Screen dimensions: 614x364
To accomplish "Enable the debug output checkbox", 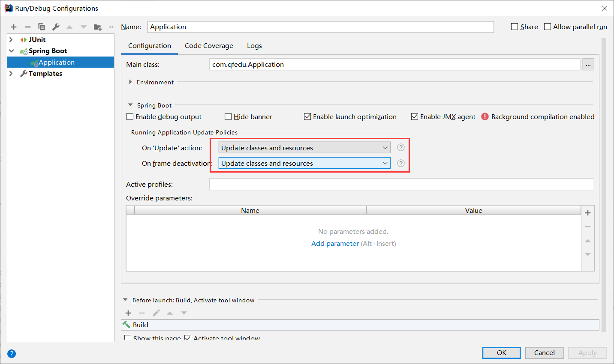I will pos(130,116).
